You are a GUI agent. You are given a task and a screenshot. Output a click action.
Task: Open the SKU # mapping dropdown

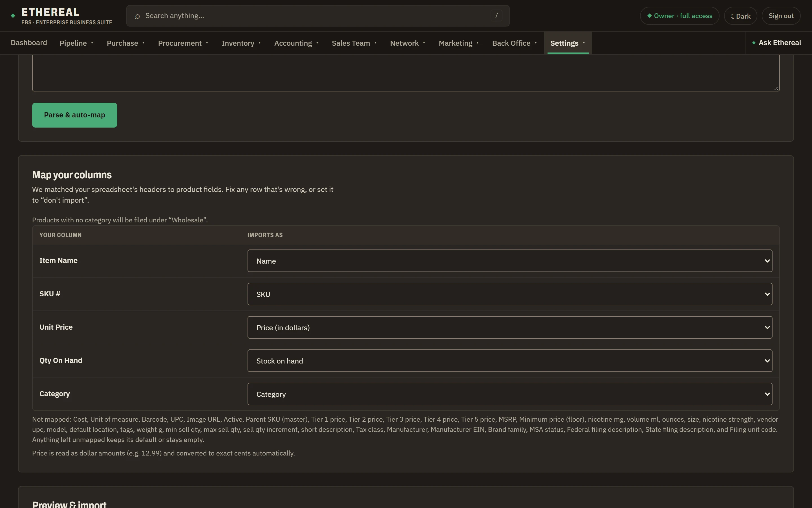510,294
